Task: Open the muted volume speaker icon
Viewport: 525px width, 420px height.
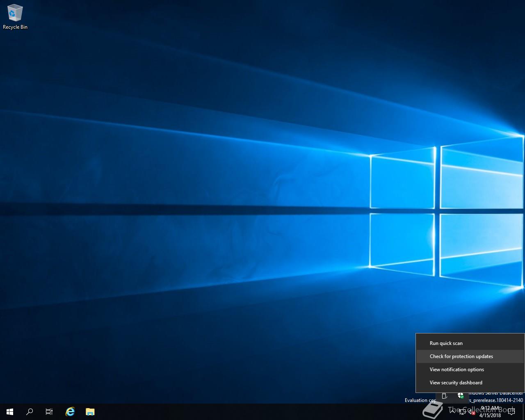Action: tap(472, 412)
